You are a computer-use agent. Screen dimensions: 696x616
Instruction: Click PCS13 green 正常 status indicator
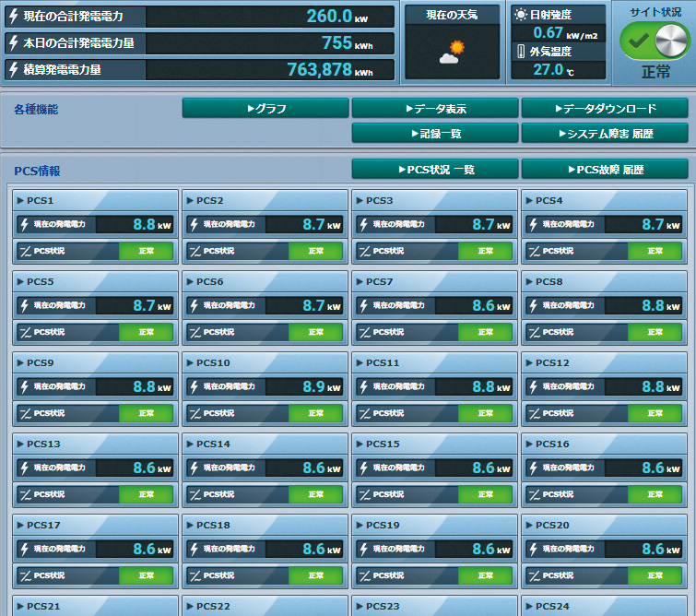[x=146, y=494]
